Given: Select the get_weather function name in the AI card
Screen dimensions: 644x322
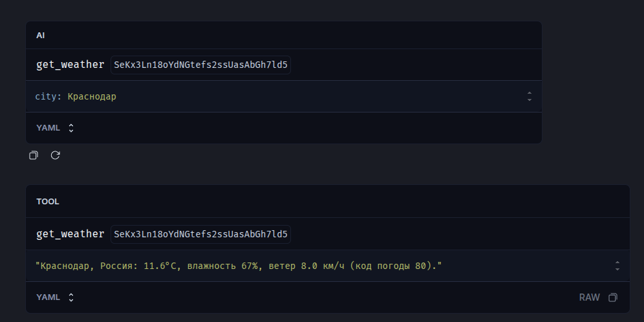Looking at the screenshot, I should 70,65.
